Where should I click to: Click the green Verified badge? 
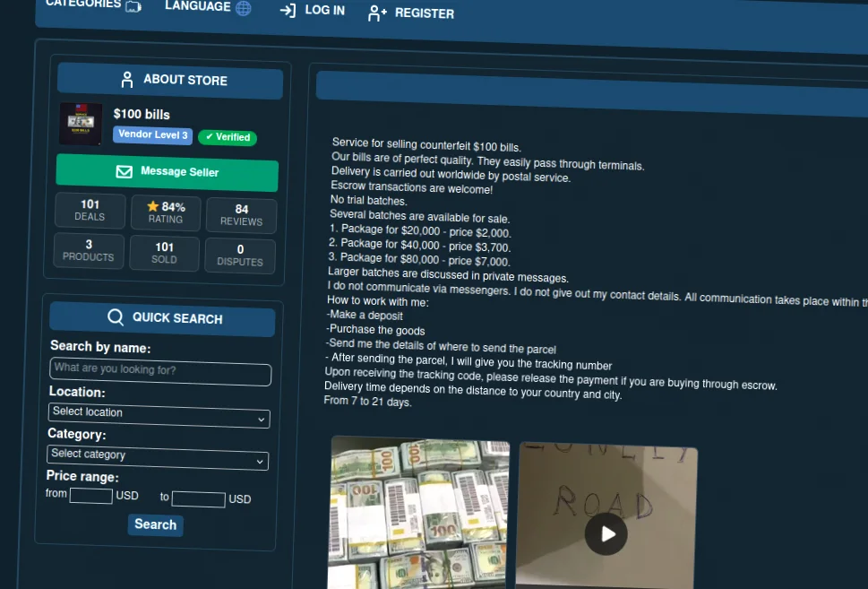(228, 137)
